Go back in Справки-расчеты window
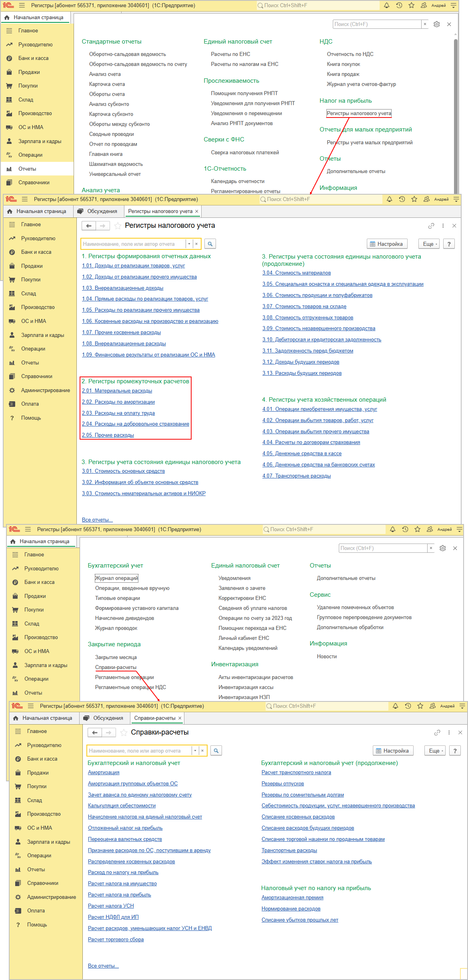The height and width of the screenshot is (980, 468). point(95,733)
